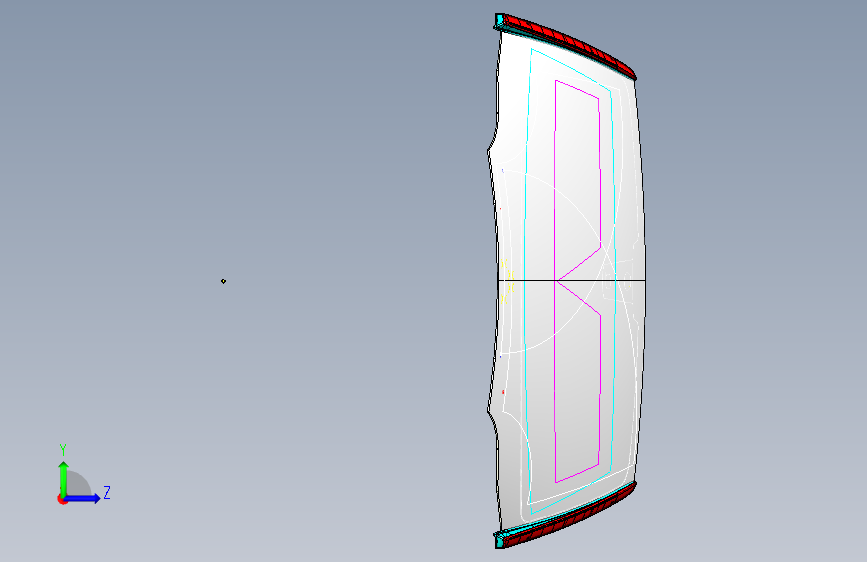Select the red curved strip at the model top

575,43
